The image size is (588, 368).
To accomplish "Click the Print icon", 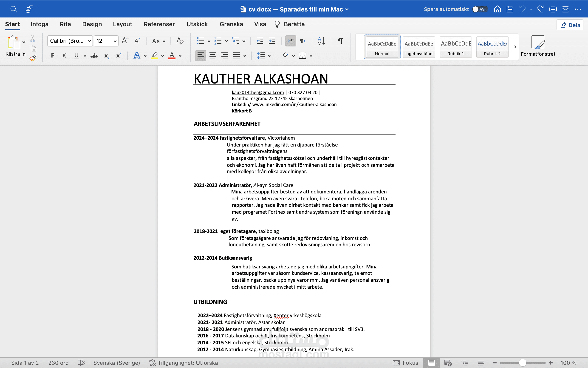I will pyautogui.click(x=553, y=9).
